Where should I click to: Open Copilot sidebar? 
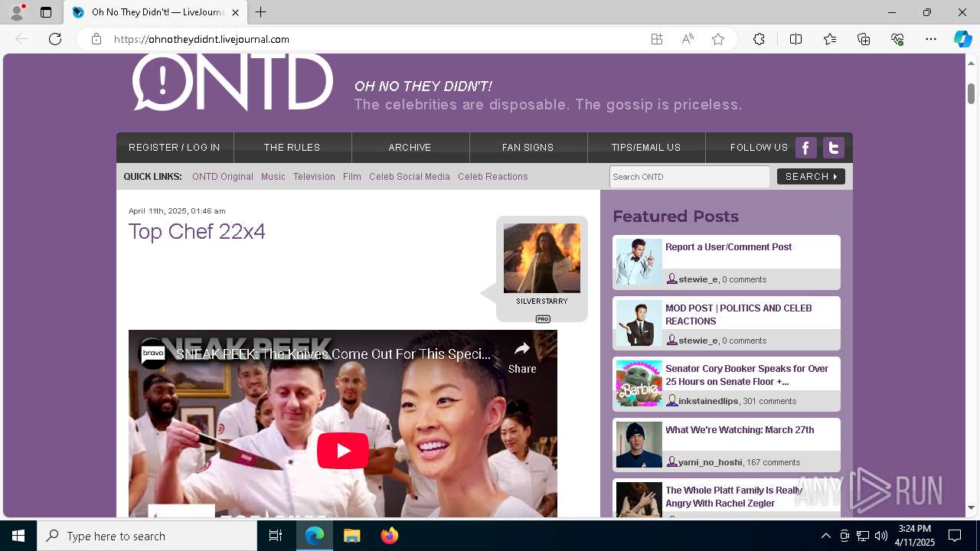point(962,39)
